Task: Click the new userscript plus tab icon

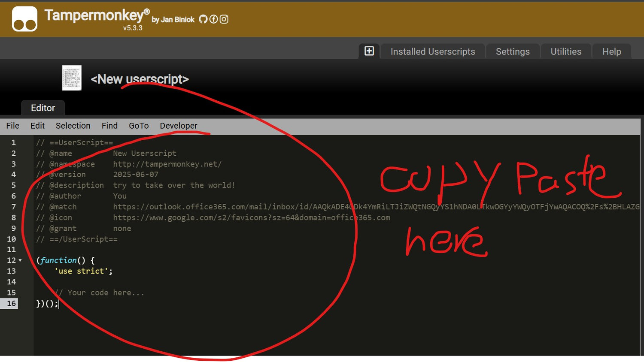Action: pos(369,51)
